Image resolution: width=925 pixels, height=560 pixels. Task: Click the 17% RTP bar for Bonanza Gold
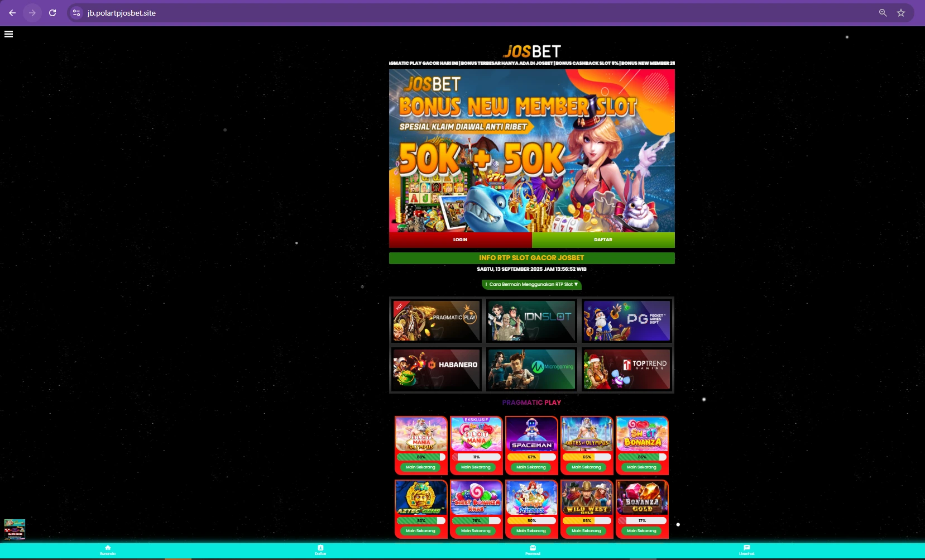pyautogui.click(x=642, y=521)
